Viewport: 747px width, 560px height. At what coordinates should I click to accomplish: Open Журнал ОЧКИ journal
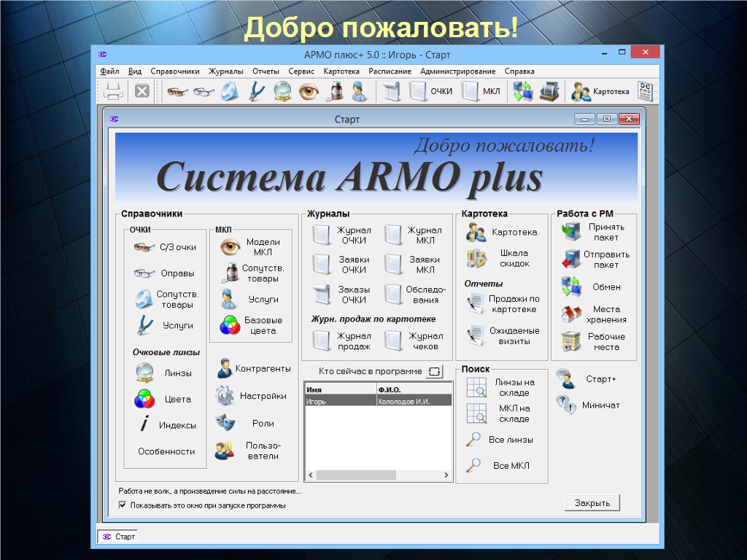click(x=322, y=236)
